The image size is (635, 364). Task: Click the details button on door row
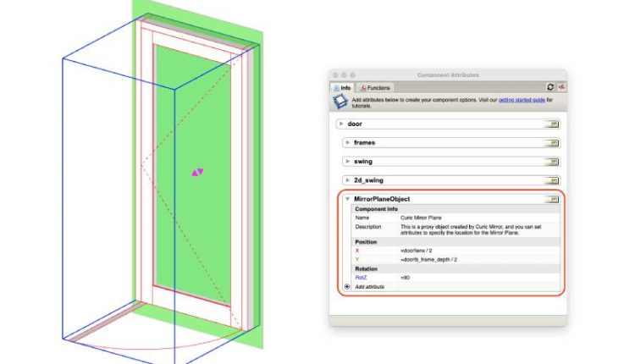[552, 124]
